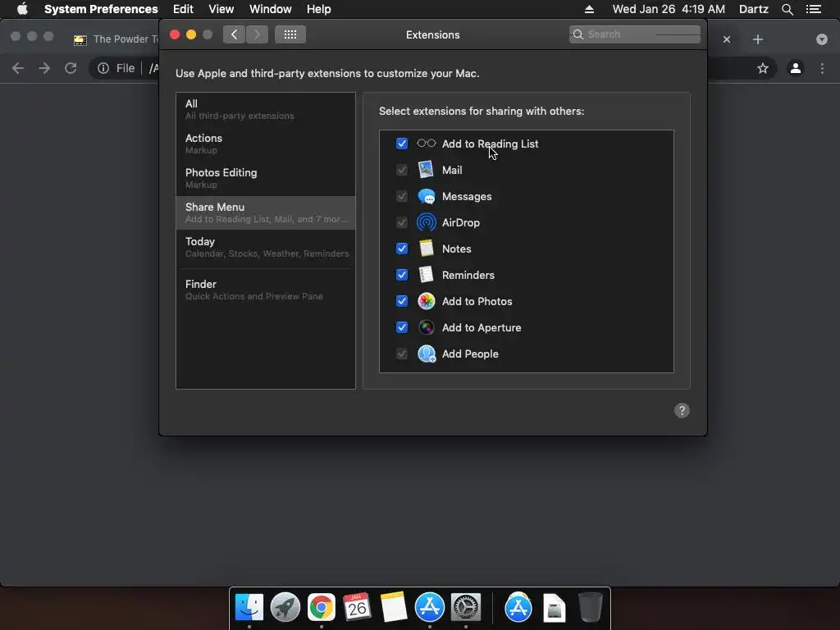Select the Actions category
The width and height of the screenshot is (840, 630).
[x=266, y=144]
